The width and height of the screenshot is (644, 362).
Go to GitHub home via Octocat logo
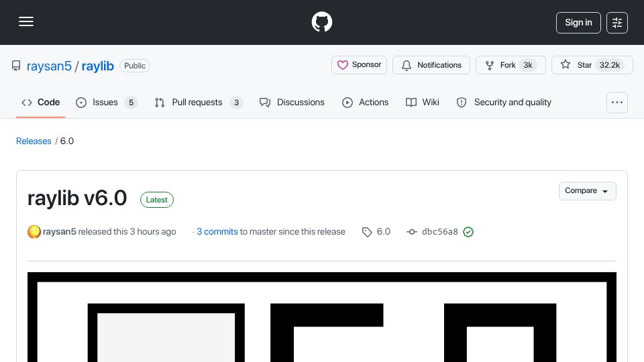coord(321,21)
